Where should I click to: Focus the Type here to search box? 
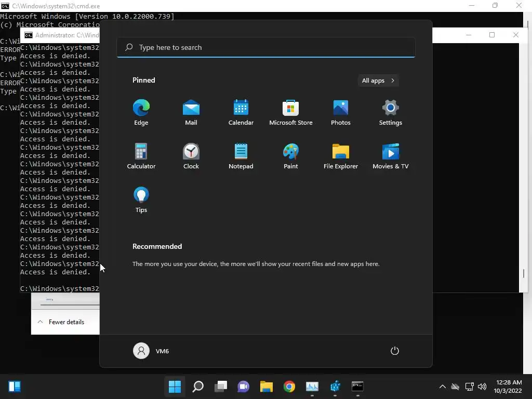pyautogui.click(x=265, y=47)
